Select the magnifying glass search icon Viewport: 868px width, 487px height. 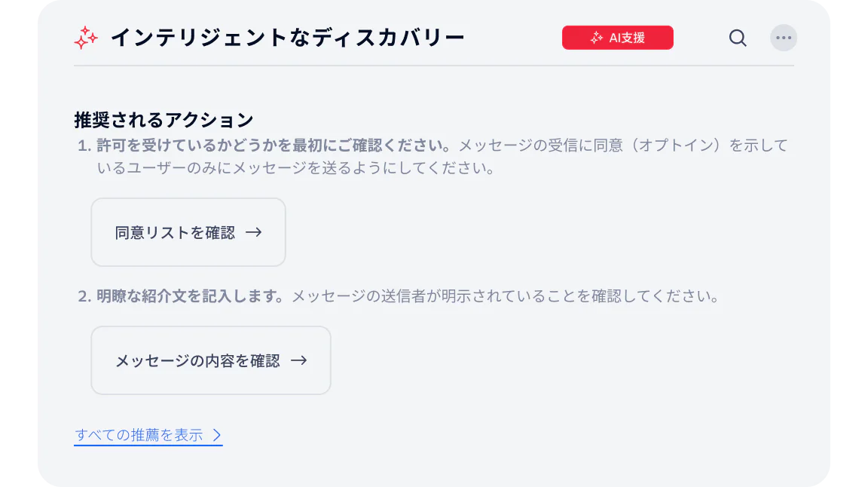tap(738, 38)
